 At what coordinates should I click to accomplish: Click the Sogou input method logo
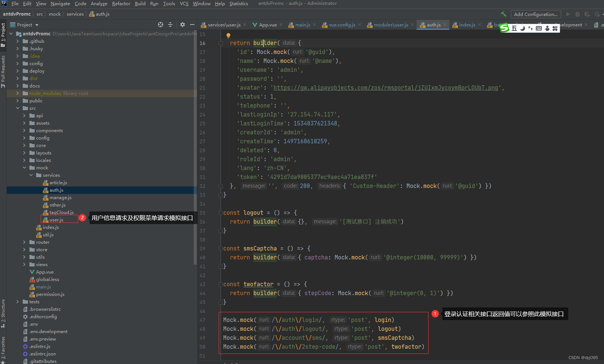click(505, 28)
